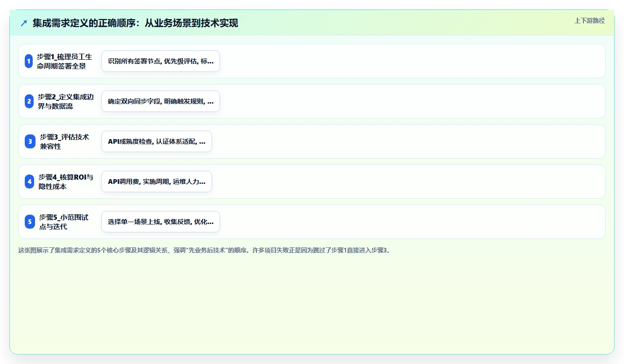
Task: Click the caption paragraph below the steps
Action: click(x=205, y=250)
